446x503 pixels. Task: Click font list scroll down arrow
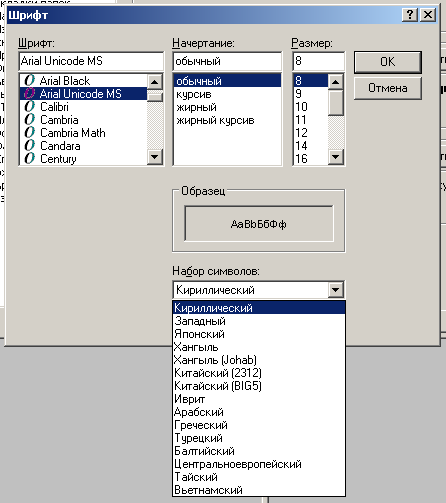pyautogui.click(x=155, y=157)
